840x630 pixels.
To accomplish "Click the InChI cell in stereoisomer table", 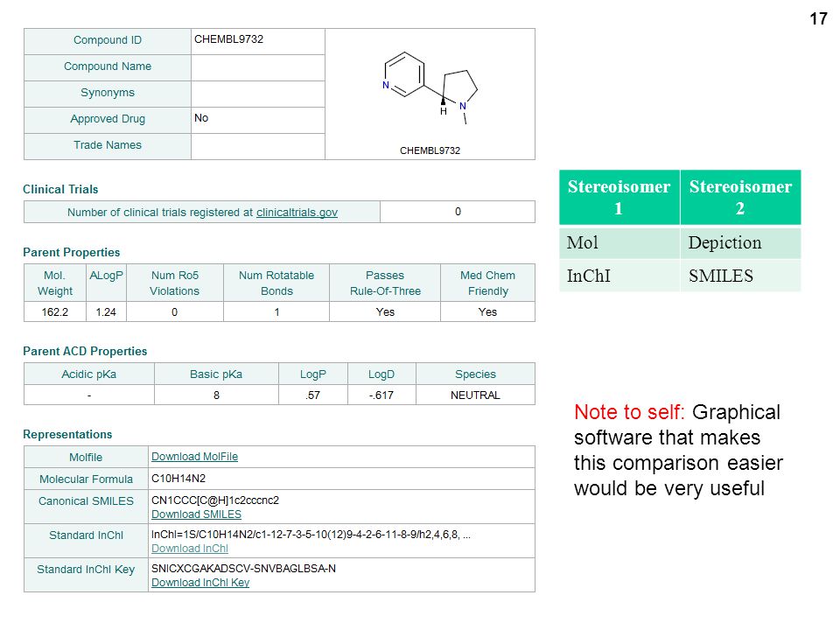I will pyautogui.click(x=619, y=276).
